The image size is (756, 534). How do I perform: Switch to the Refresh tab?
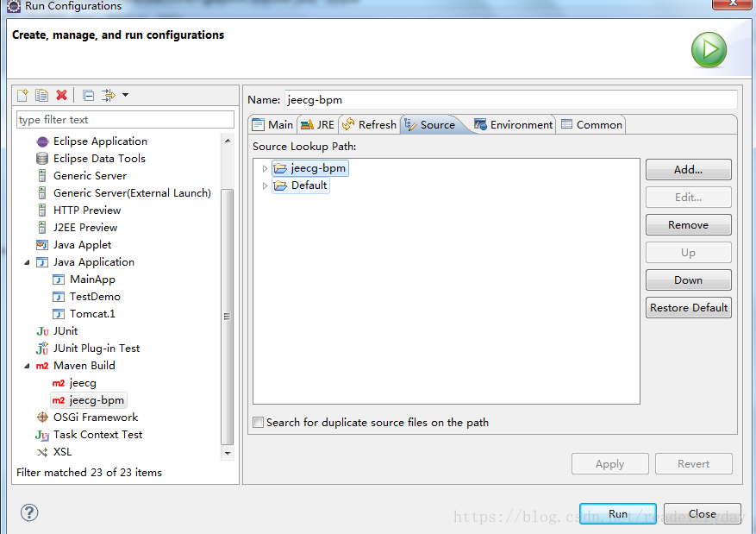(369, 125)
